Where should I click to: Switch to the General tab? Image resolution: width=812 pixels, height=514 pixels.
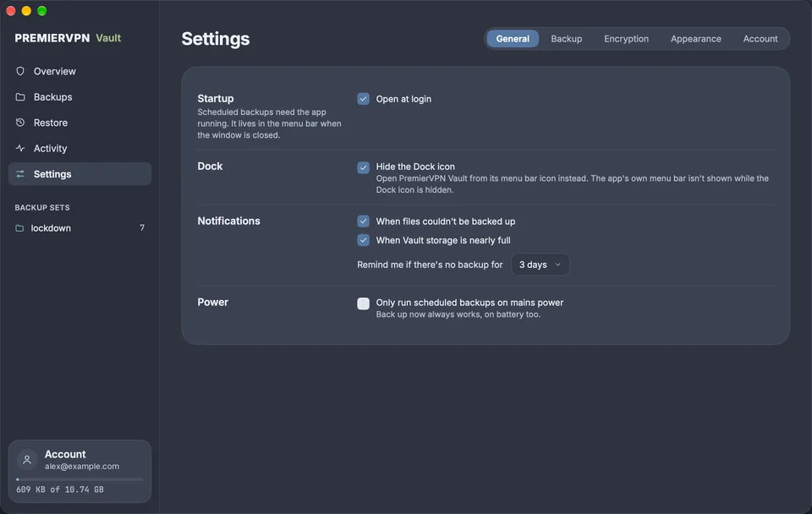tap(513, 39)
